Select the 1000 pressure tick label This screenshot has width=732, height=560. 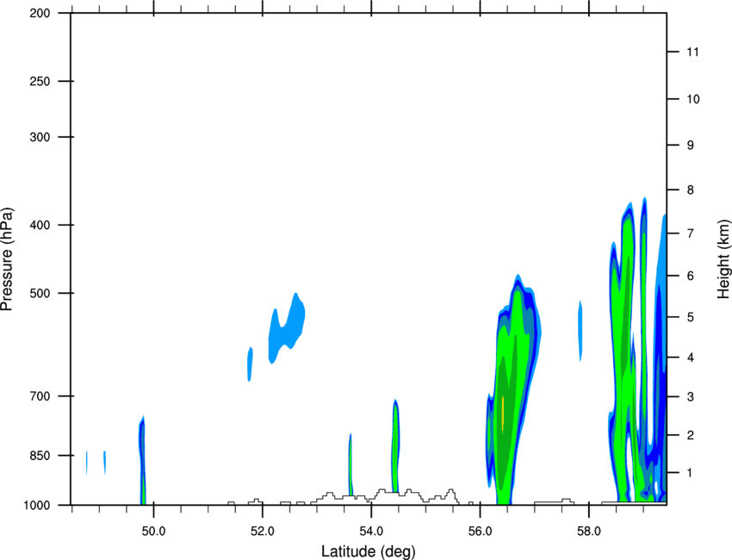tap(36, 506)
